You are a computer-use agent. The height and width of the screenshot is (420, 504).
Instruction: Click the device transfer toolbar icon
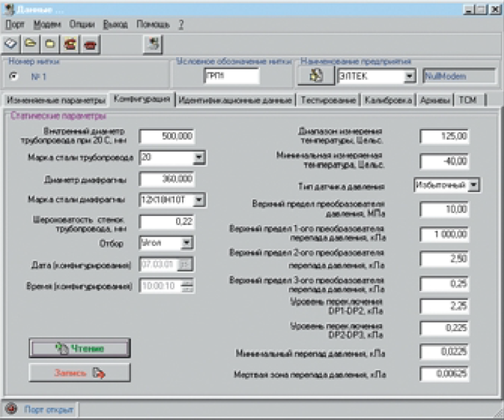pos(153,44)
